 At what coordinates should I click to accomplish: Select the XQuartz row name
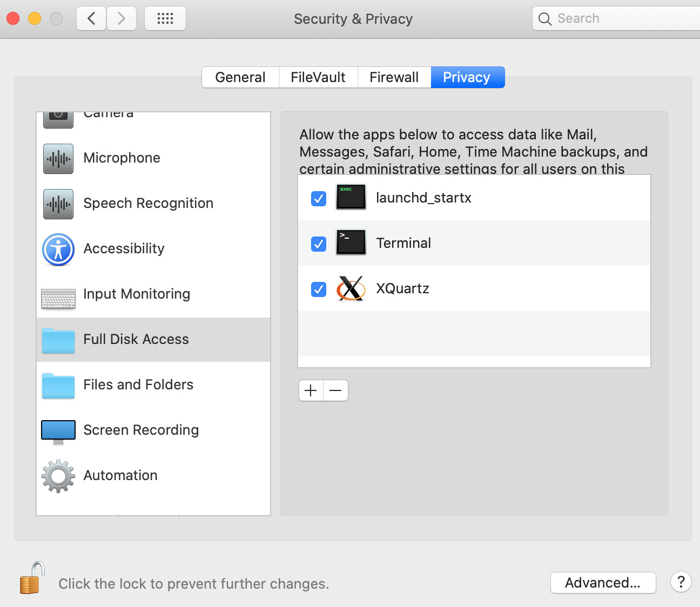pos(402,288)
